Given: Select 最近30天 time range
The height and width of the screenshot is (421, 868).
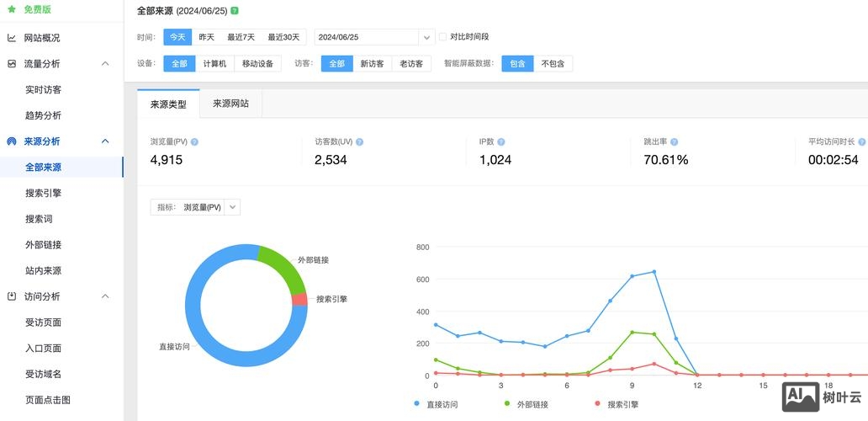Looking at the screenshot, I should click(x=283, y=37).
